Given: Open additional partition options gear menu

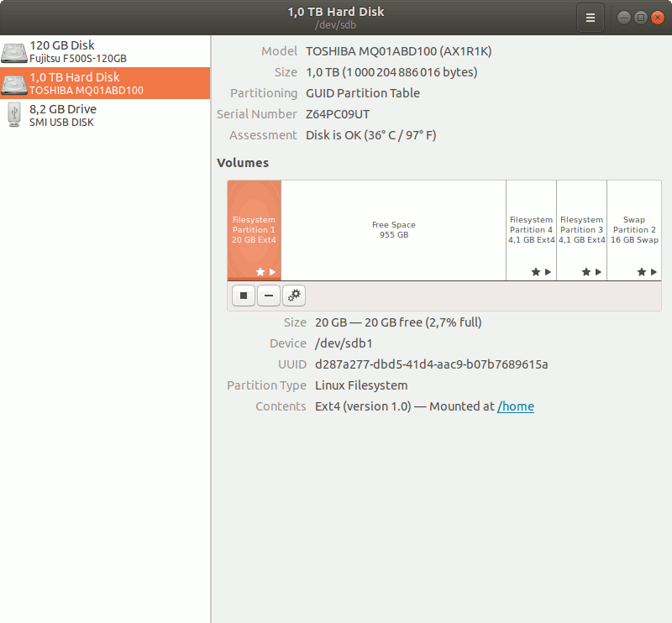Looking at the screenshot, I should coord(294,295).
